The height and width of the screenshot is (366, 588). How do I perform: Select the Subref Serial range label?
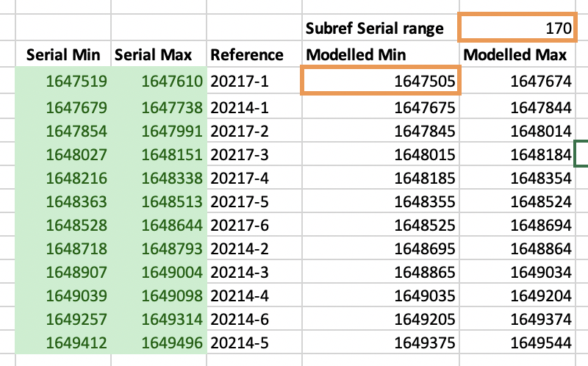click(375, 28)
